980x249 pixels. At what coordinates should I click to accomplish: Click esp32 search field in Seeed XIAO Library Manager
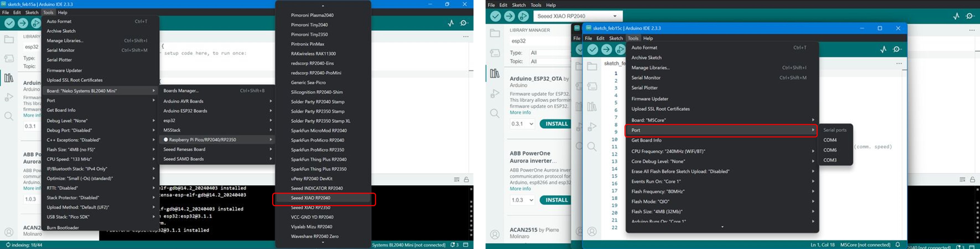(x=540, y=41)
